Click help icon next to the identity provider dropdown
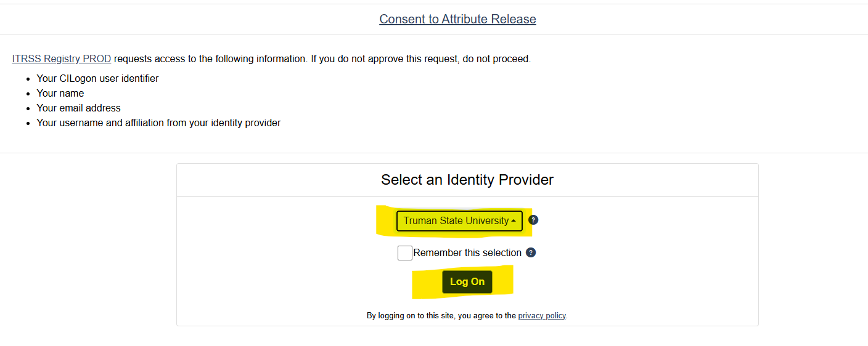The image size is (868, 346). [x=533, y=220]
